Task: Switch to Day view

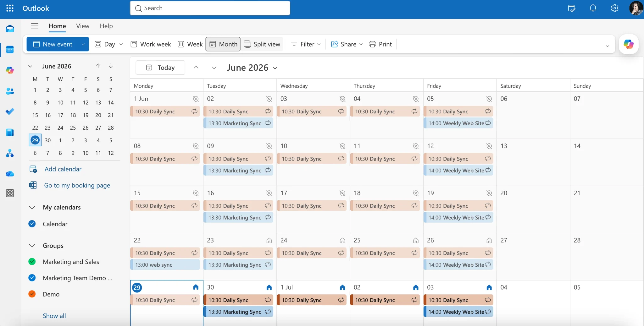Action: (105, 44)
